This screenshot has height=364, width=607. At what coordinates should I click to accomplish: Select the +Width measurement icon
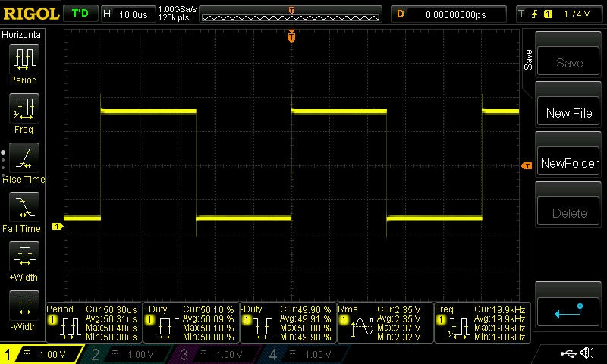point(24,256)
